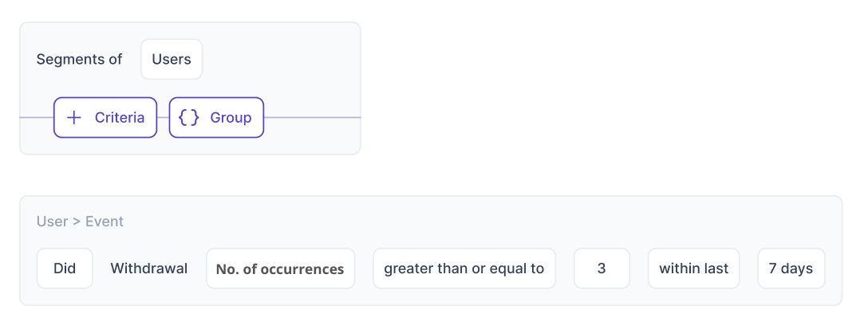Screen dimensions: 868x333
Task: Click the short connector between Criteria and Group
Action: click(163, 118)
